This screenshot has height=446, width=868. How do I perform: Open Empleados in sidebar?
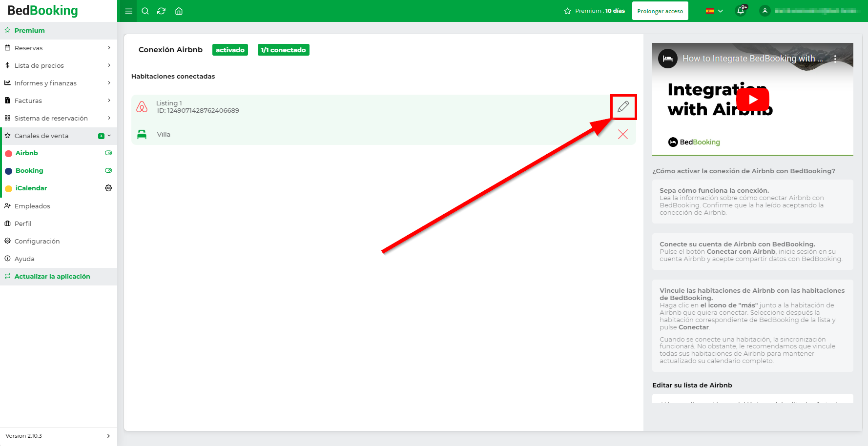point(59,206)
